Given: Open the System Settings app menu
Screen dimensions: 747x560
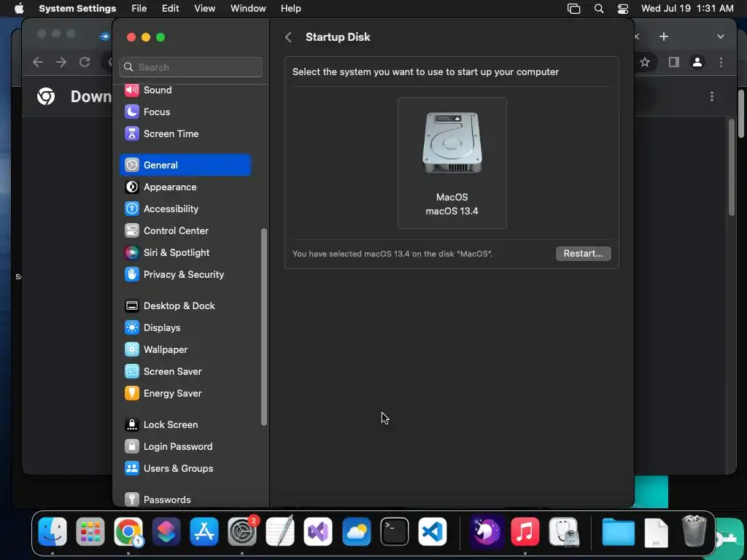Looking at the screenshot, I should tap(77, 9).
